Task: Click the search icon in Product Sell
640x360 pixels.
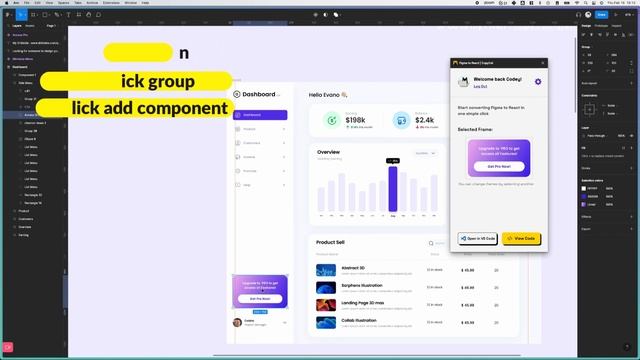Action: click(x=431, y=243)
